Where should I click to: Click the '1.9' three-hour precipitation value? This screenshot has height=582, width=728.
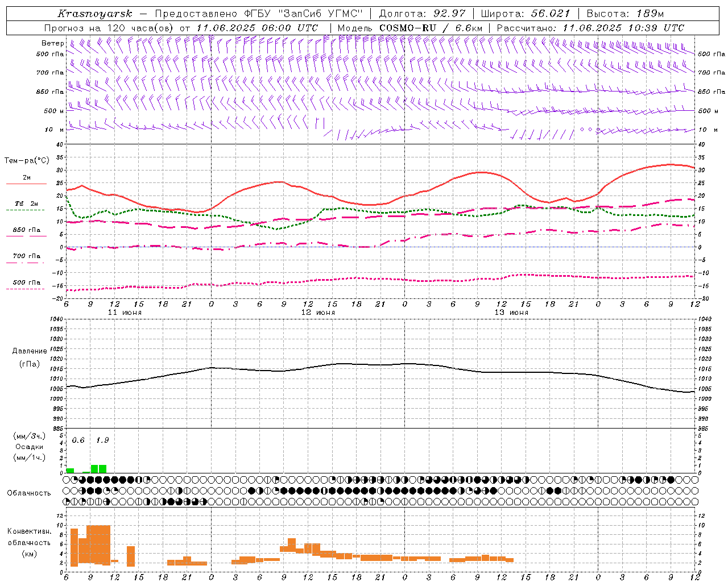(x=102, y=440)
